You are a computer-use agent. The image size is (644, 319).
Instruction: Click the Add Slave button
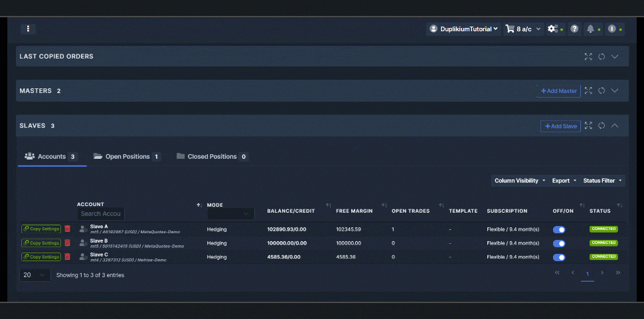(x=560, y=126)
